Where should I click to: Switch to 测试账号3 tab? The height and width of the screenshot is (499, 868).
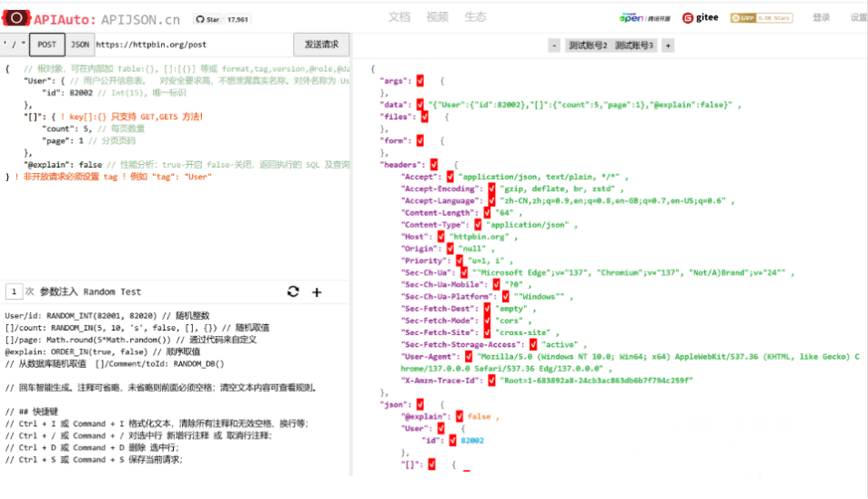634,46
